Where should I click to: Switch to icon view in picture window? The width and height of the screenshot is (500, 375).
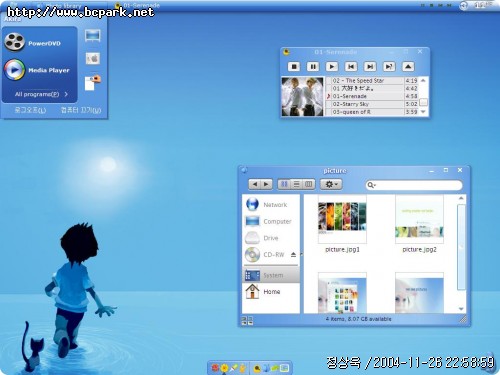tap(284, 184)
